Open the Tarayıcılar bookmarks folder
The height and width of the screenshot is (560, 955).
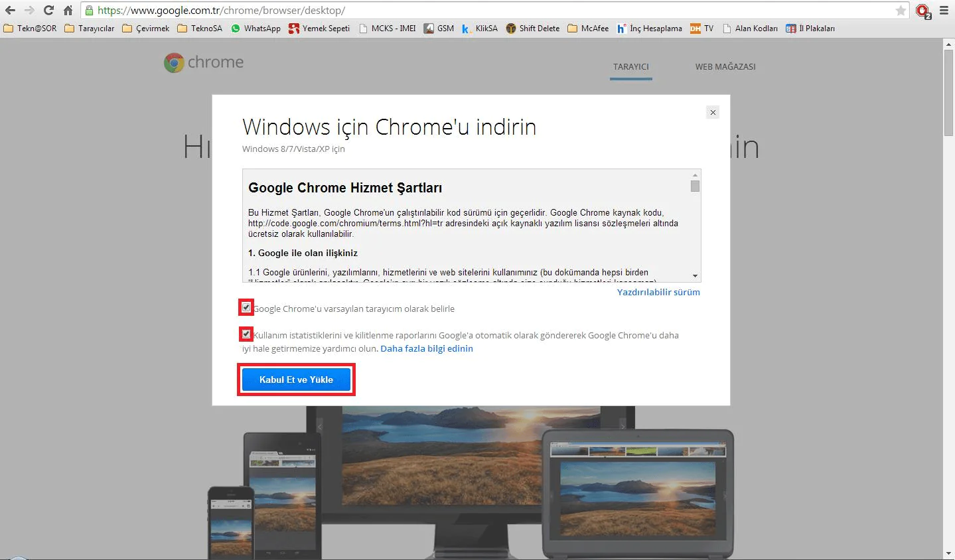point(91,29)
